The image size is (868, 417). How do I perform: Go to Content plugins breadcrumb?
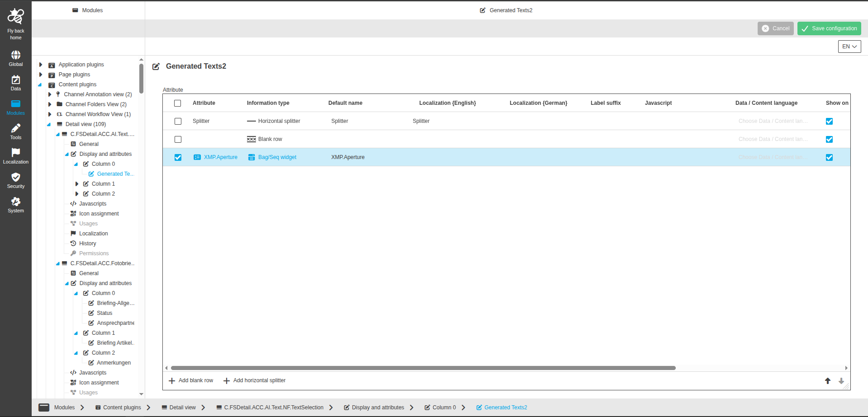pos(118,408)
